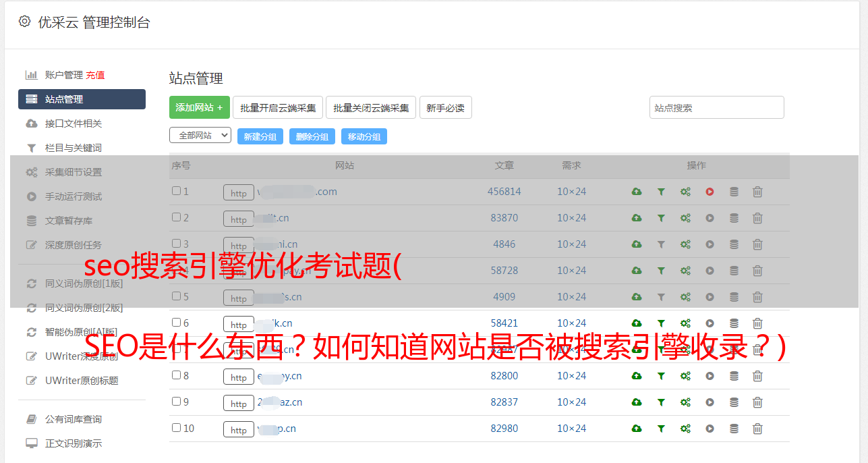Click the database icon in the 4909 row

[x=734, y=297]
